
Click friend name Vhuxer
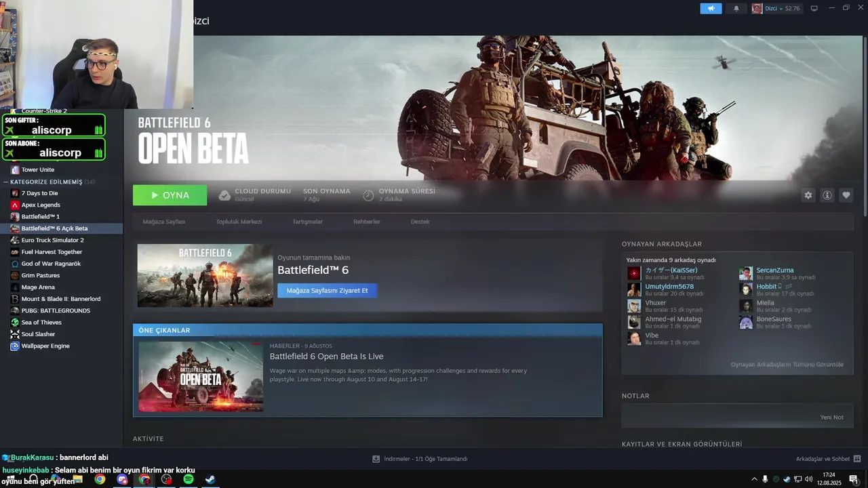pyautogui.click(x=655, y=303)
